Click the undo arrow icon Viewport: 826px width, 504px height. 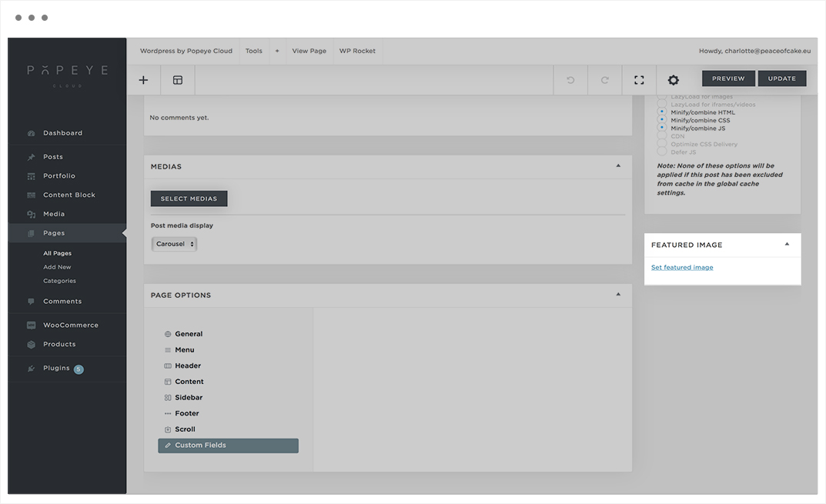[570, 80]
